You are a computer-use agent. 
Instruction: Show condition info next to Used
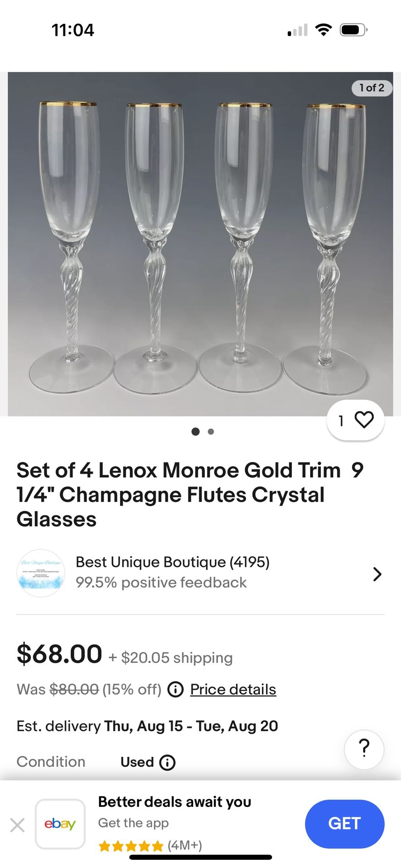click(x=167, y=762)
